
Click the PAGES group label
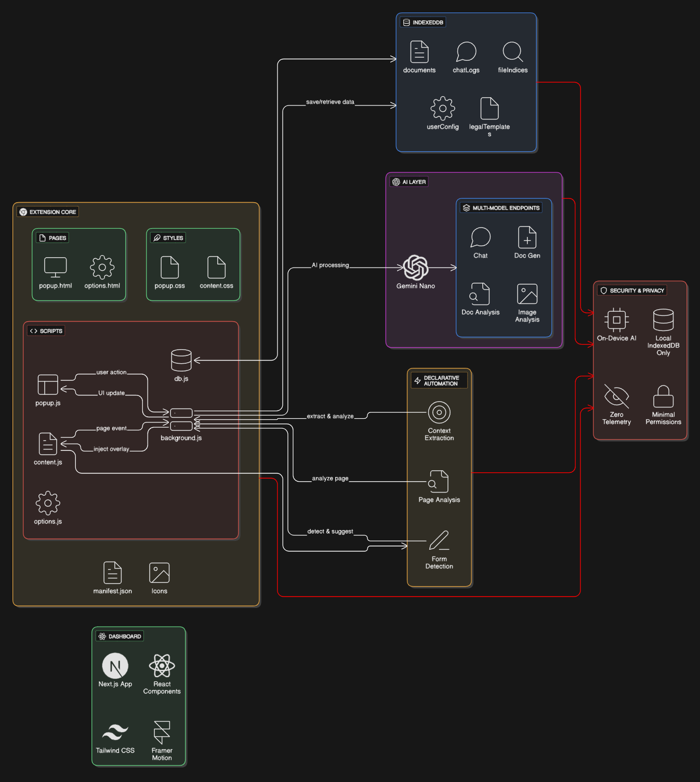tap(52, 238)
